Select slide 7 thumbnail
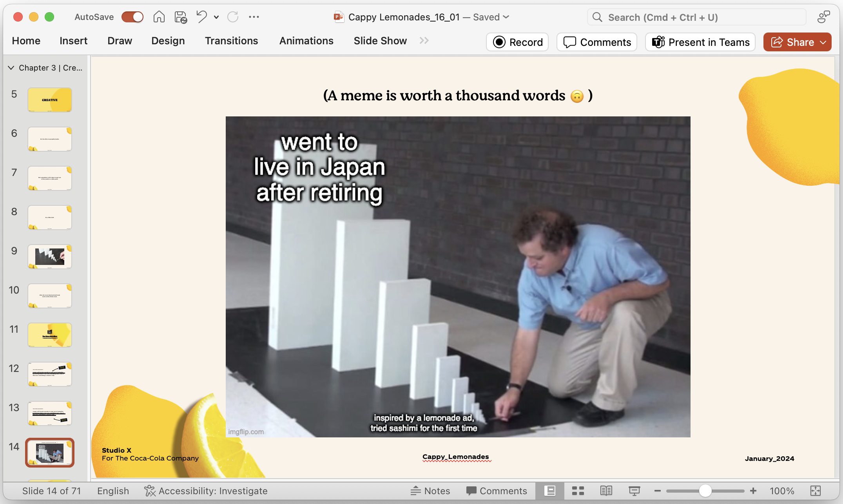This screenshot has height=504, width=843. [50, 178]
